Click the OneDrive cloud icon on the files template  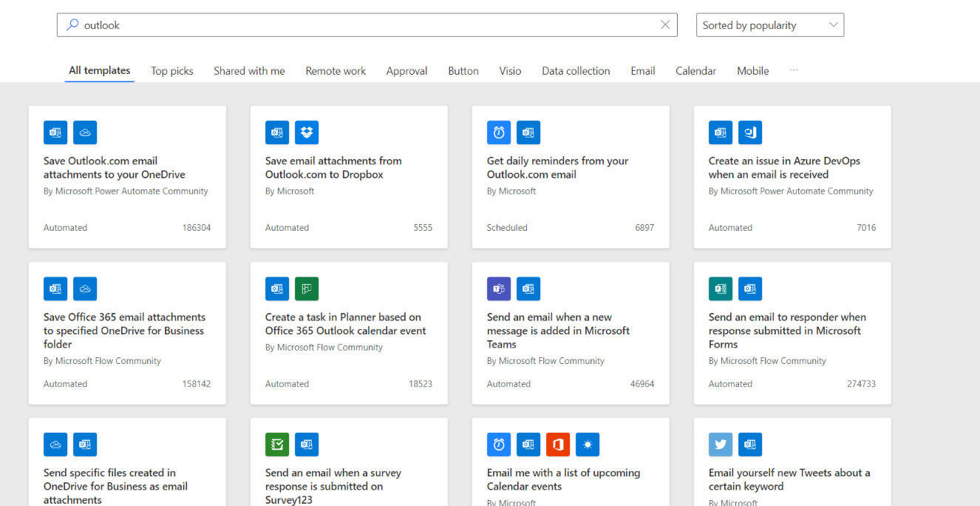(x=55, y=444)
